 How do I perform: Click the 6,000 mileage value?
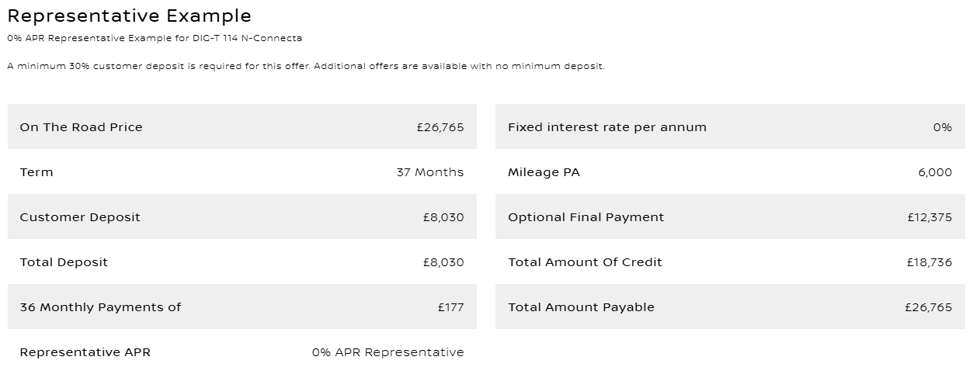(934, 172)
